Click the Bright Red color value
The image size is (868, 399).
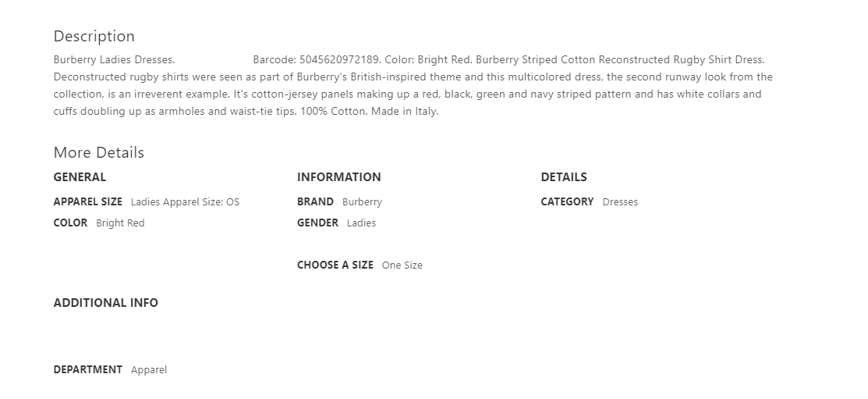pos(120,223)
